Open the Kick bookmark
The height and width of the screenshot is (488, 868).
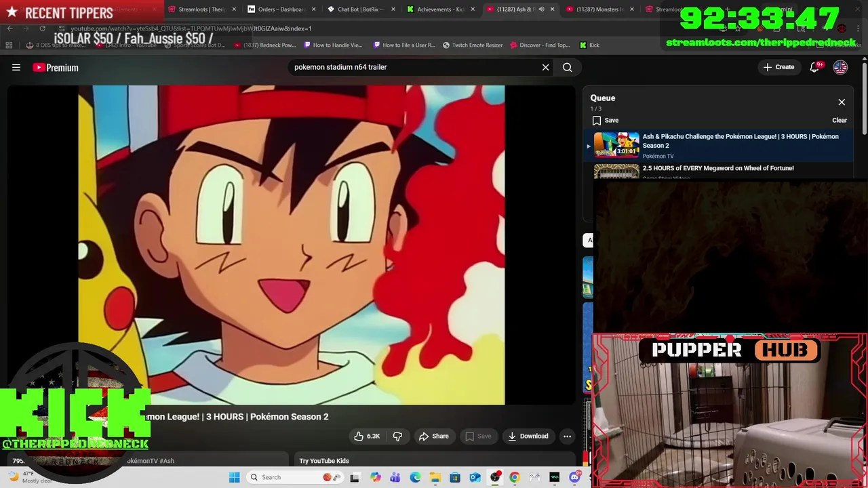tap(589, 45)
